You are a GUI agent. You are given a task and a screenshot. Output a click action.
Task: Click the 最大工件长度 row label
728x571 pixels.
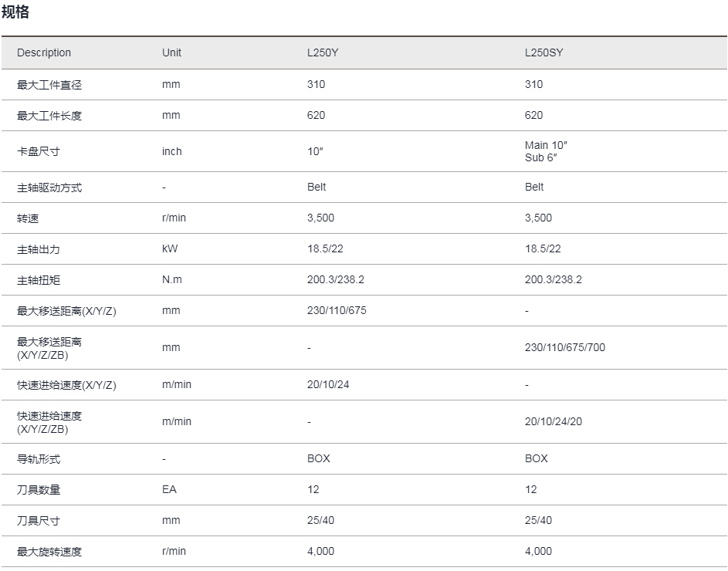tap(49, 116)
